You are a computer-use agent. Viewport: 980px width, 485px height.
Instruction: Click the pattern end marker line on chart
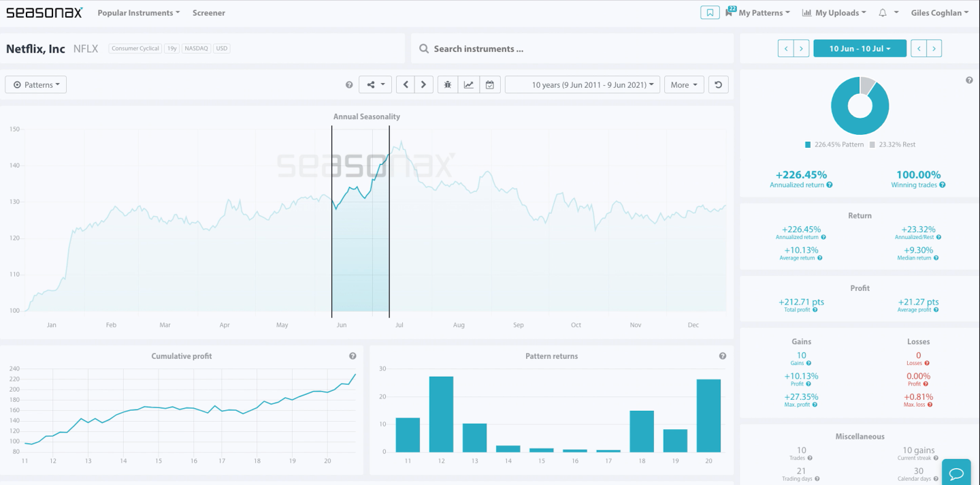click(x=389, y=221)
